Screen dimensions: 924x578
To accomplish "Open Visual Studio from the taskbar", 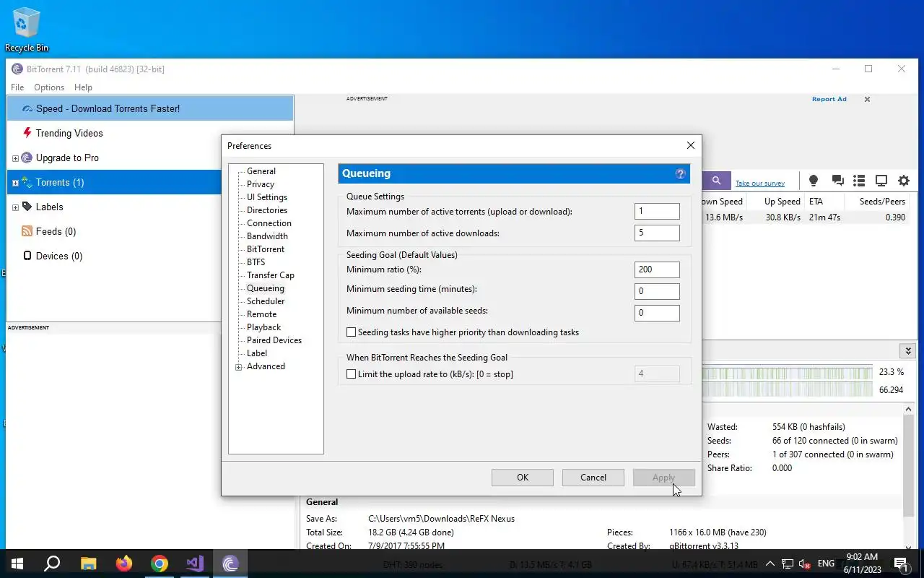I will click(x=195, y=564).
